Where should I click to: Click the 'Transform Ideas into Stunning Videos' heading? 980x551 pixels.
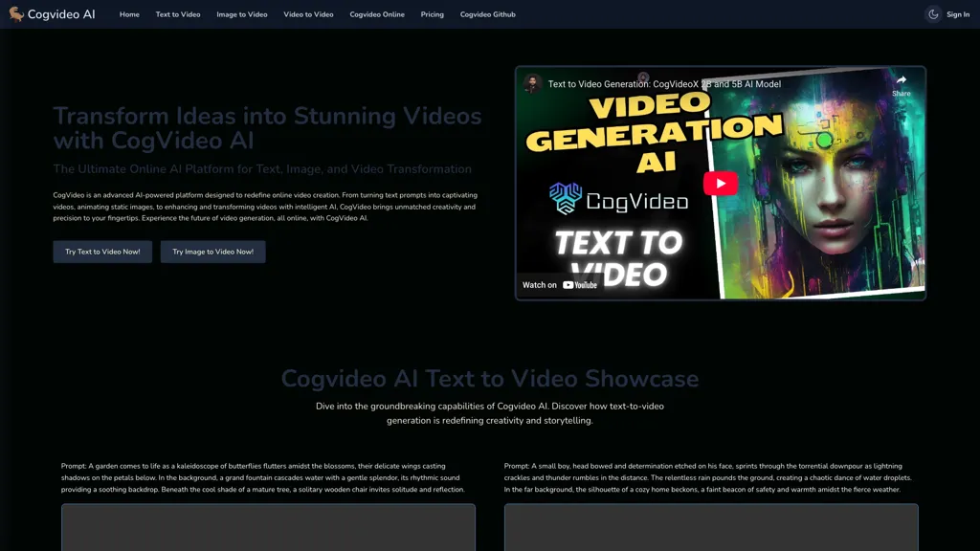[267, 128]
